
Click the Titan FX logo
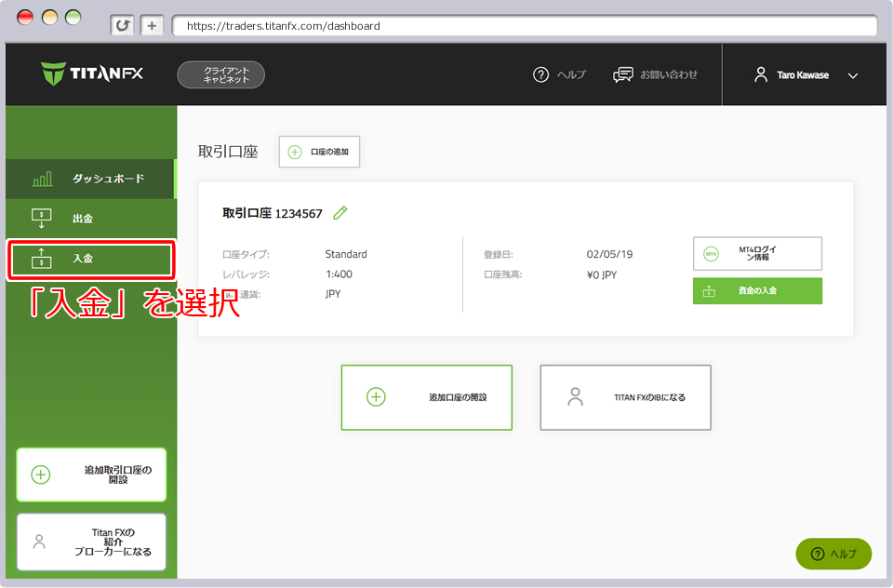point(92,74)
